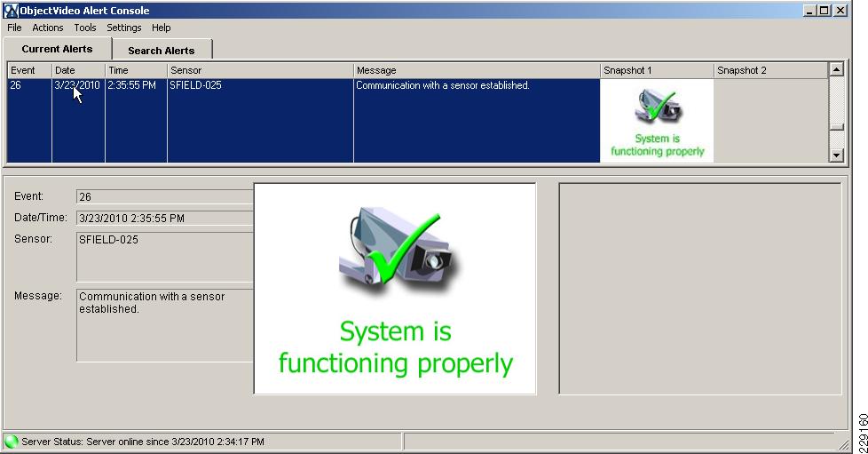Click the Snapshot 1 column header
Screen dimensions: 868x454
(x=658, y=70)
